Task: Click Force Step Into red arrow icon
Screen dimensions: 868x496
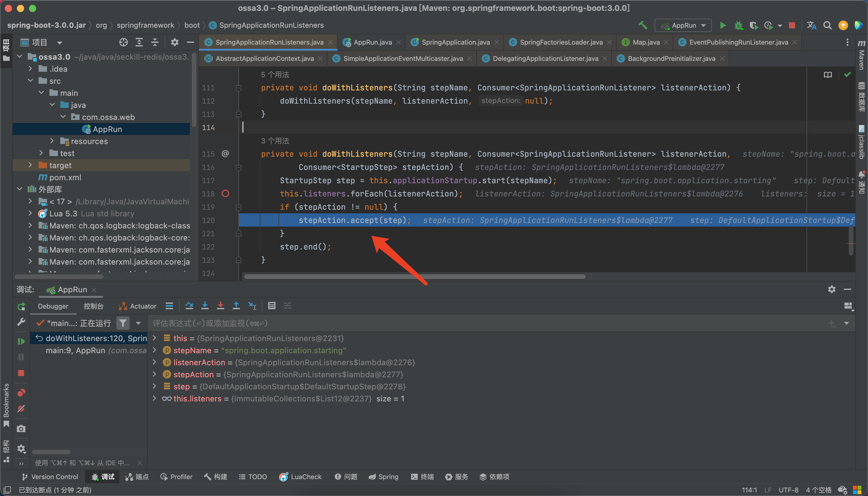Action: click(220, 306)
